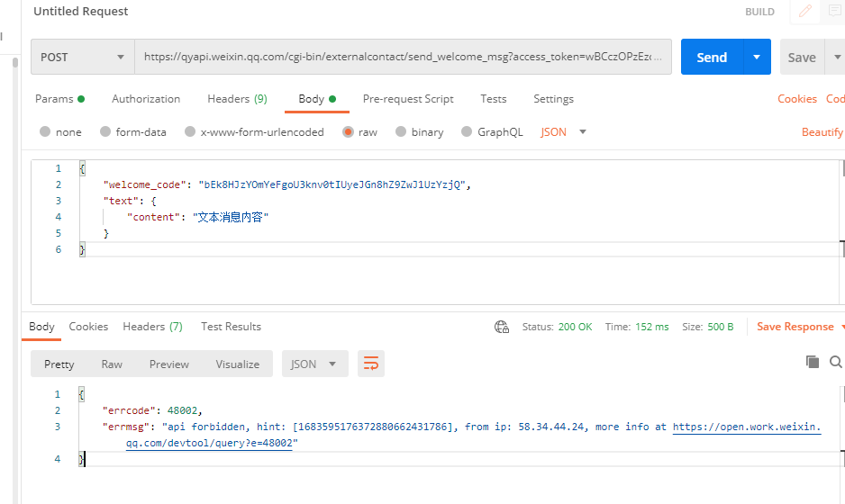Switch to the Tests tab
The height and width of the screenshot is (504, 845).
(x=494, y=99)
